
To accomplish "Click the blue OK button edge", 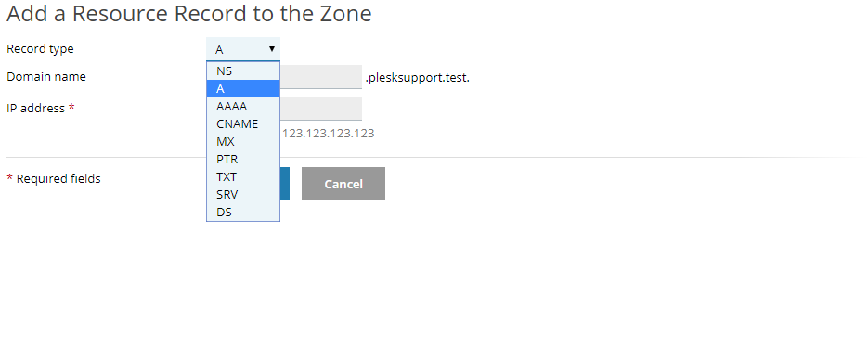I will pos(284,184).
